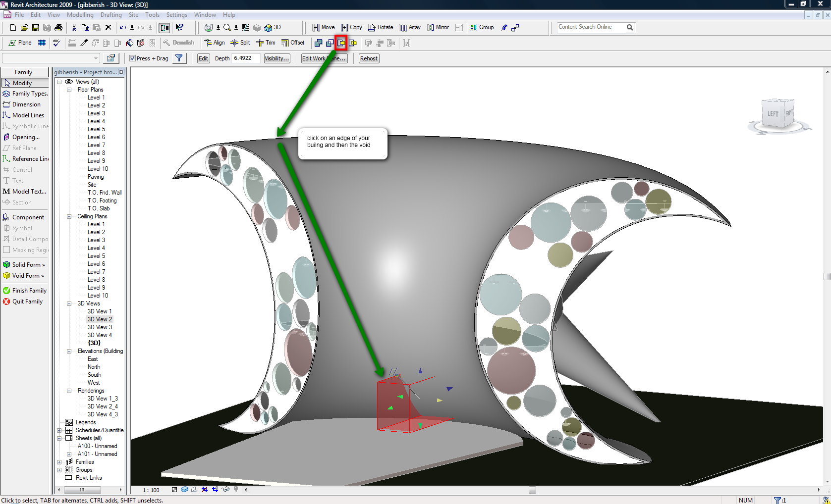The height and width of the screenshot is (504, 831).
Task: Type a new value in the Depth field
Action: pos(245,58)
